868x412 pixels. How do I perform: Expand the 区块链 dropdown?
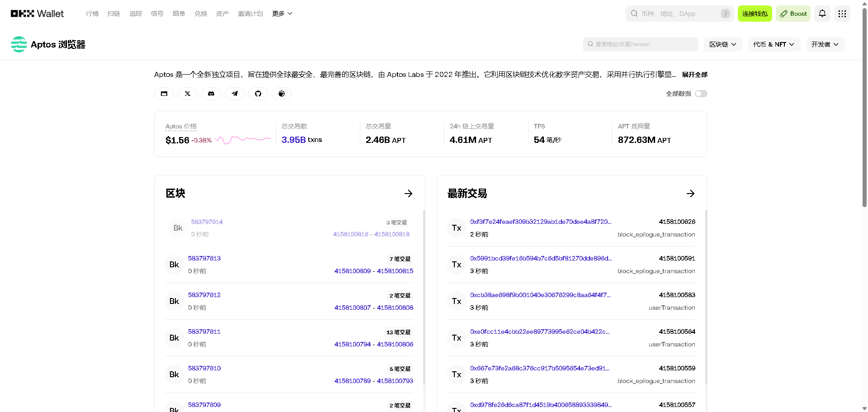(x=722, y=44)
